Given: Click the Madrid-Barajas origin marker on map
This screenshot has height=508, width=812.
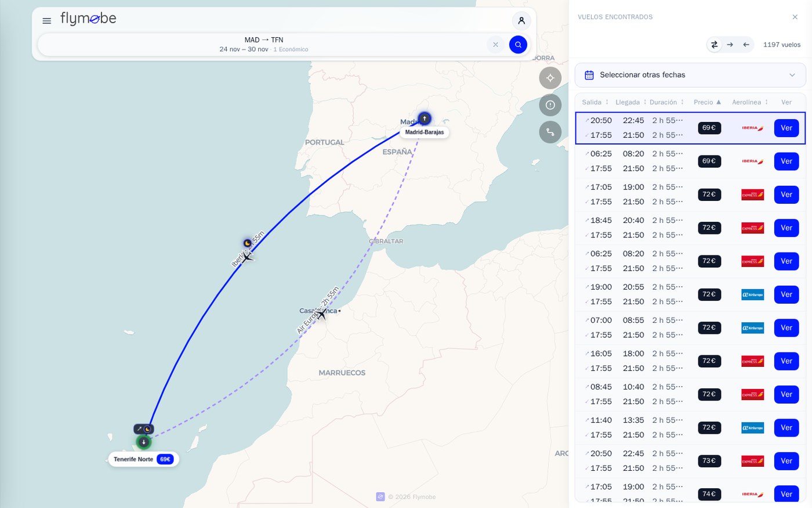Looking at the screenshot, I should coord(425,118).
